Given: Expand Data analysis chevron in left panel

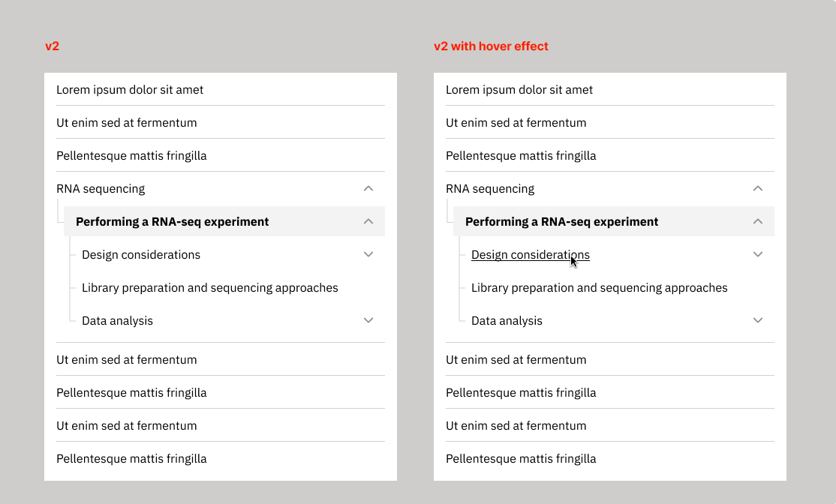Looking at the screenshot, I should coord(368,320).
